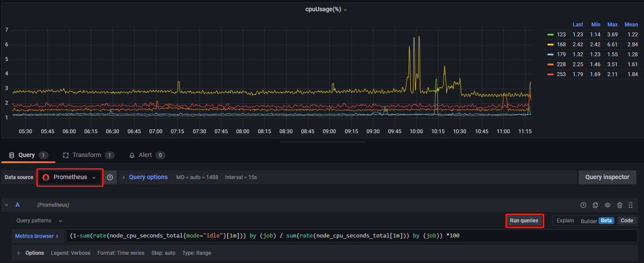Viewport: 644px width, 263px height.
Task: Delete query A using trash icon
Action: pyautogui.click(x=620, y=205)
